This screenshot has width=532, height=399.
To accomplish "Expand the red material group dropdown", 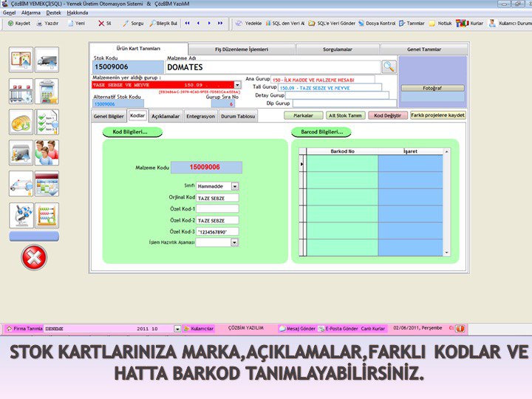I will coord(238,85).
